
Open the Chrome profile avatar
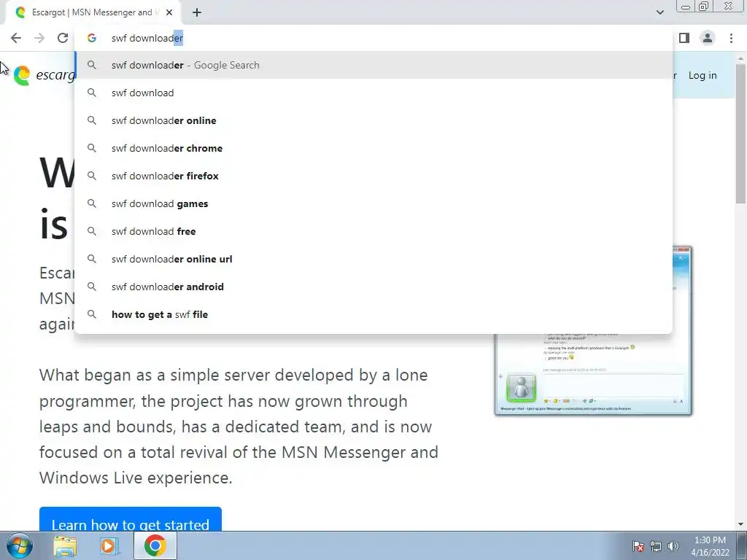(708, 38)
